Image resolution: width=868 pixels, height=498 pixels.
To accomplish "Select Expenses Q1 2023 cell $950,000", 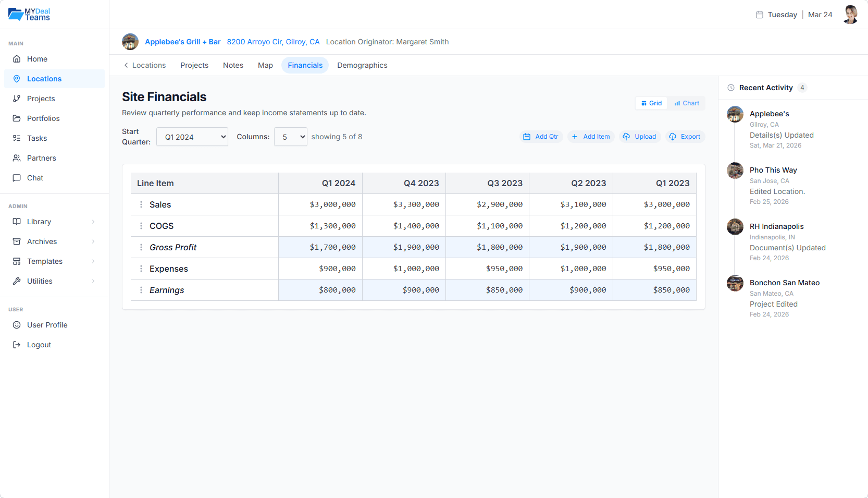I will 654,269.
